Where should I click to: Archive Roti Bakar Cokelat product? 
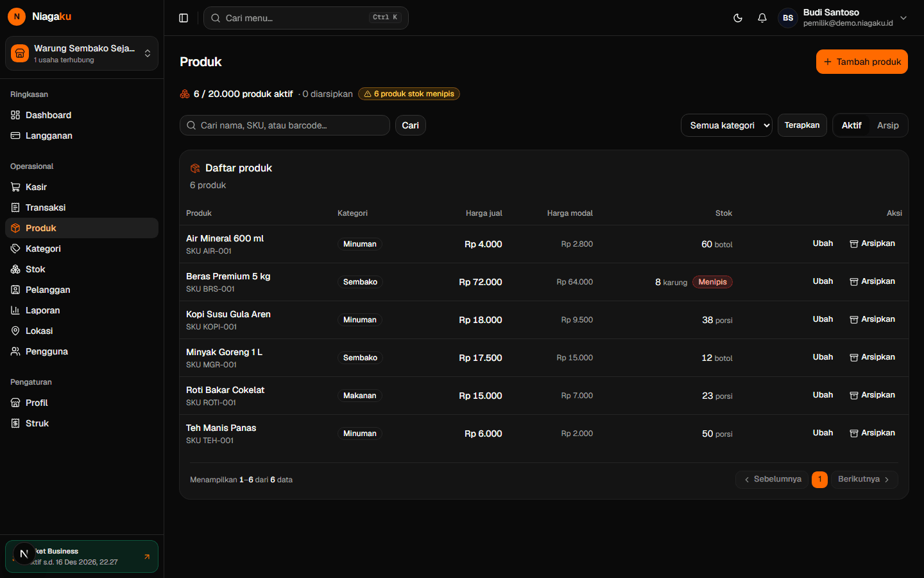point(872,395)
